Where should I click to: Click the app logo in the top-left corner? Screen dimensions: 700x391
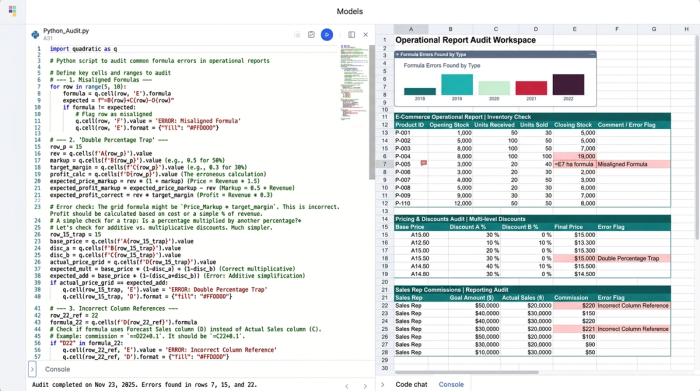(12, 11)
